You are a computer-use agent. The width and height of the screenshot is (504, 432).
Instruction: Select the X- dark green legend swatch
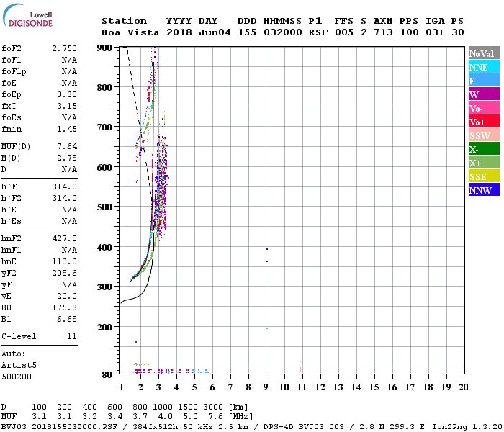484,149
